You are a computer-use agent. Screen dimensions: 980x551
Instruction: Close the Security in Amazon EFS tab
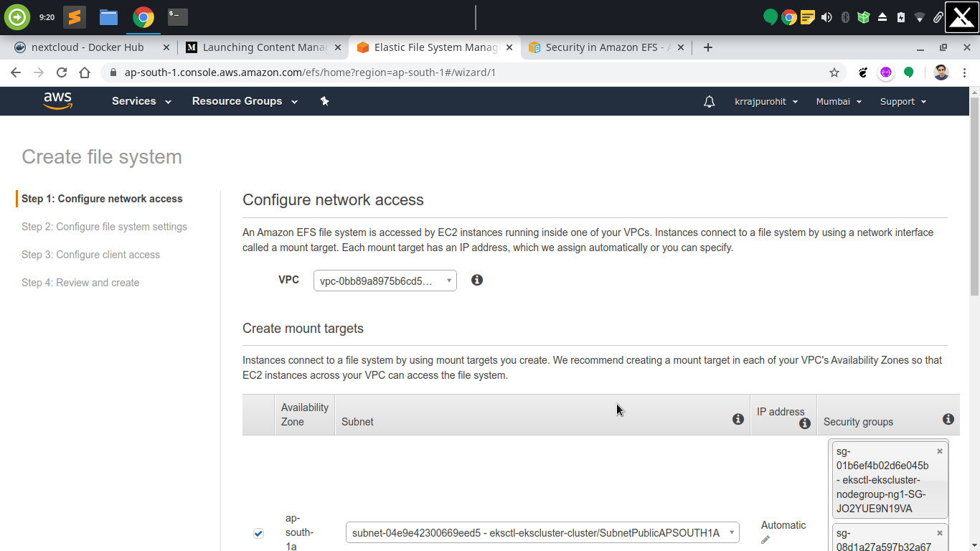pos(681,47)
